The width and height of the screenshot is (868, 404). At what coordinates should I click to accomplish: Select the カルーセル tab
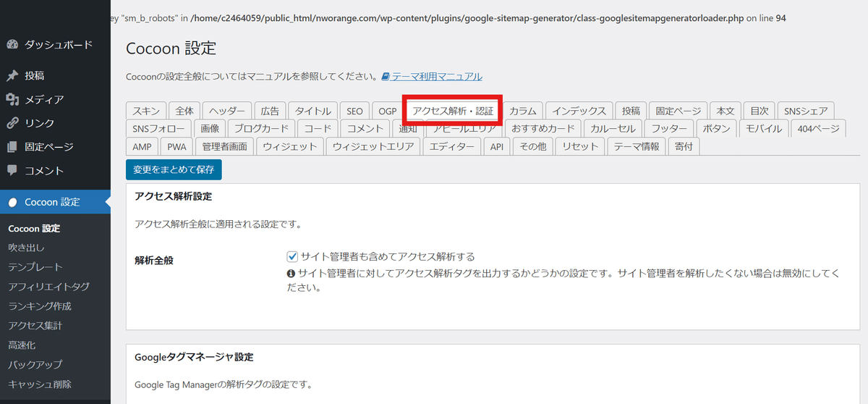click(613, 129)
